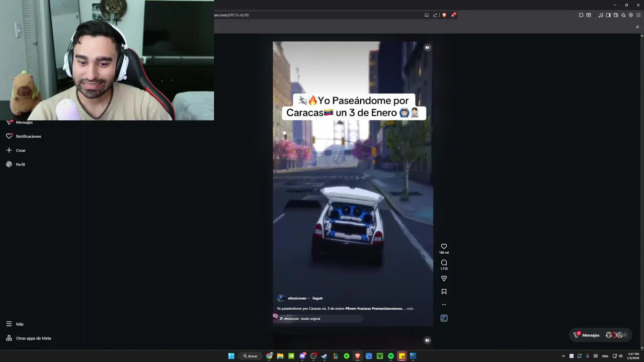
Task: Save the reel with the bookmark icon
Action: (x=444, y=292)
